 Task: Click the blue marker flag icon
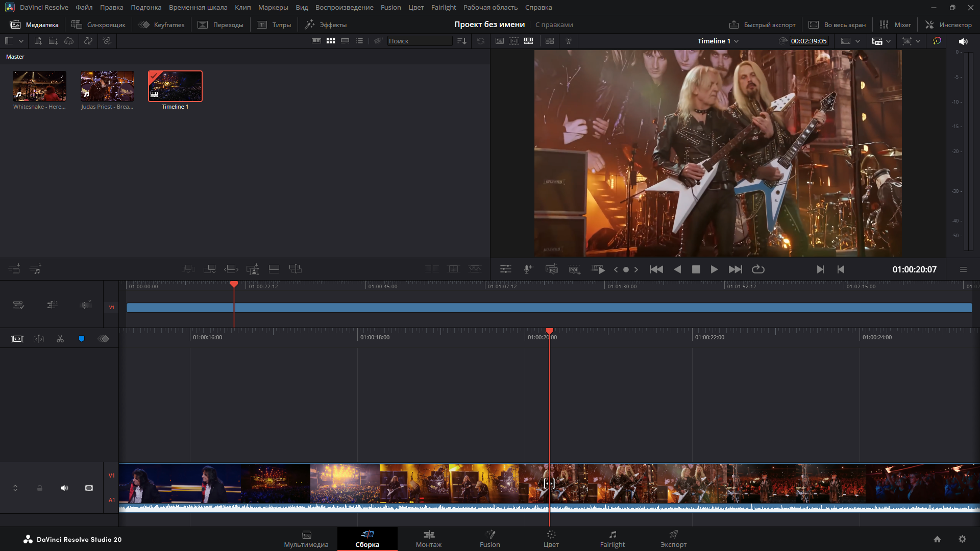pyautogui.click(x=82, y=339)
